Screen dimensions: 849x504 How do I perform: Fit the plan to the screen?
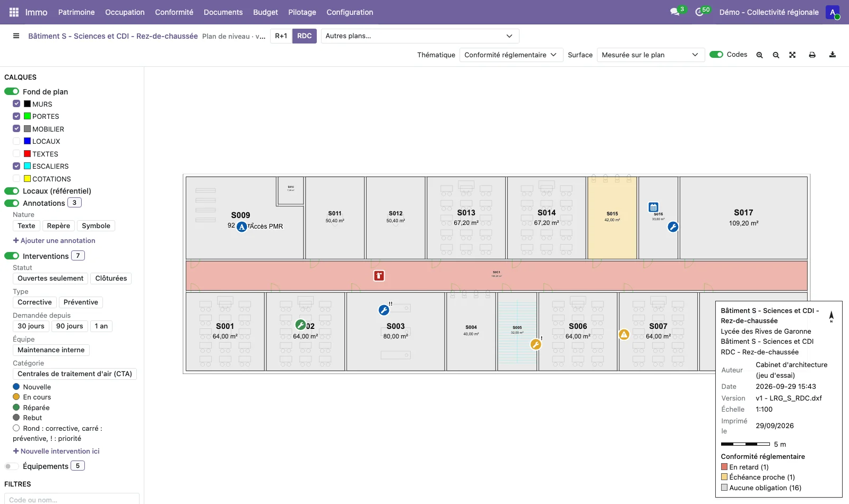(792, 55)
